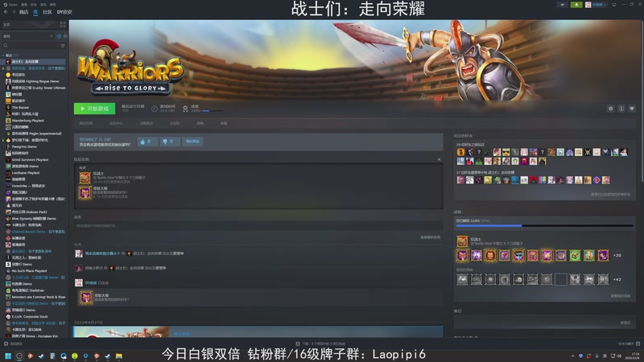Click the green unlocked achievement badge

click(x=575, y=255)
